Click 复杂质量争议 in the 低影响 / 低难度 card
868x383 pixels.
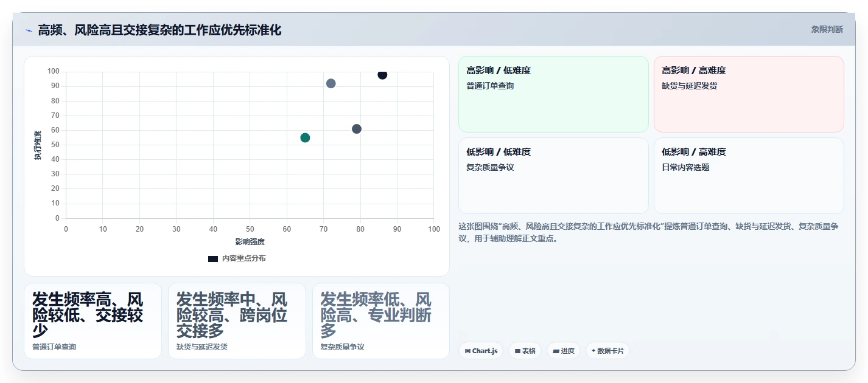pos(490,167)
